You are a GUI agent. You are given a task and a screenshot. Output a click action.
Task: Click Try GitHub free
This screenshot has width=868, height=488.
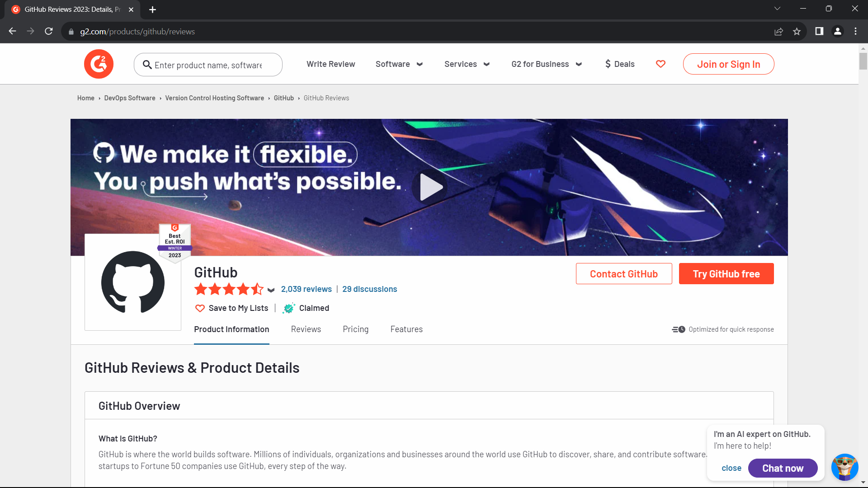(726, 274)
